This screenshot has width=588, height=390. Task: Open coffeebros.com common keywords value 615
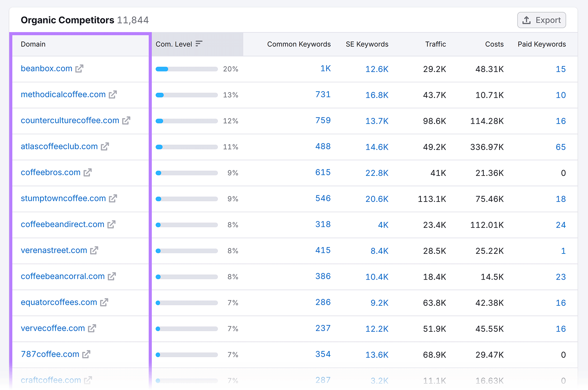tap(323, 172)
